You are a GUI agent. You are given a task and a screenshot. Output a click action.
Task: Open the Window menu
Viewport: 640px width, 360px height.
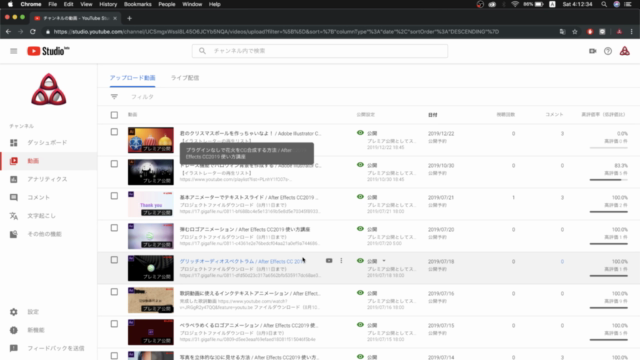192,4
